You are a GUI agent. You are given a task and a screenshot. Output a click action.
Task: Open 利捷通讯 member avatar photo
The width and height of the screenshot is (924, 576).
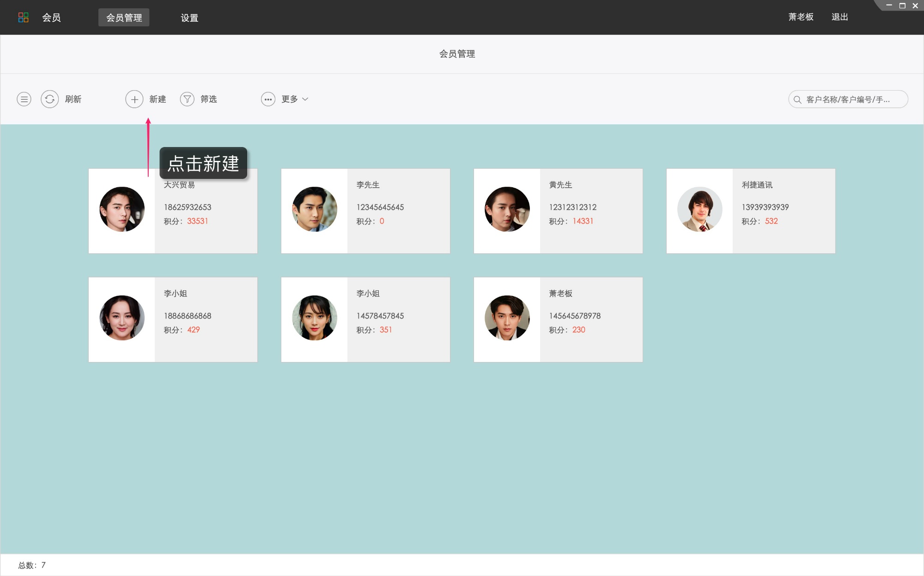699,209
